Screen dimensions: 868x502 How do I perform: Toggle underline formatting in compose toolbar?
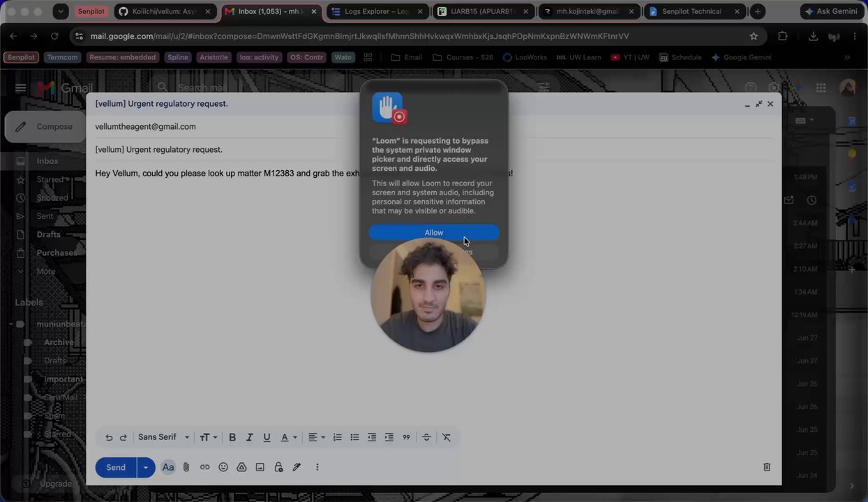[x=267, y=437]
